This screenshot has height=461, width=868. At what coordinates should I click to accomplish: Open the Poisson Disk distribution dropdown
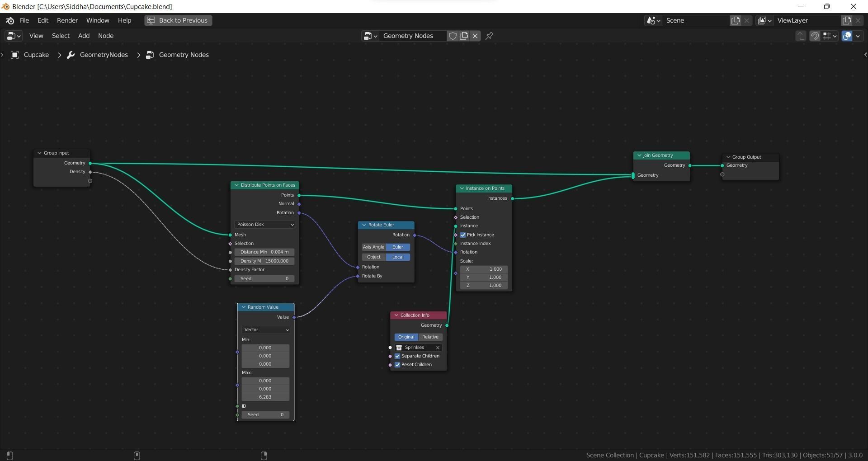pyautogui.click(x=265, y=225)
